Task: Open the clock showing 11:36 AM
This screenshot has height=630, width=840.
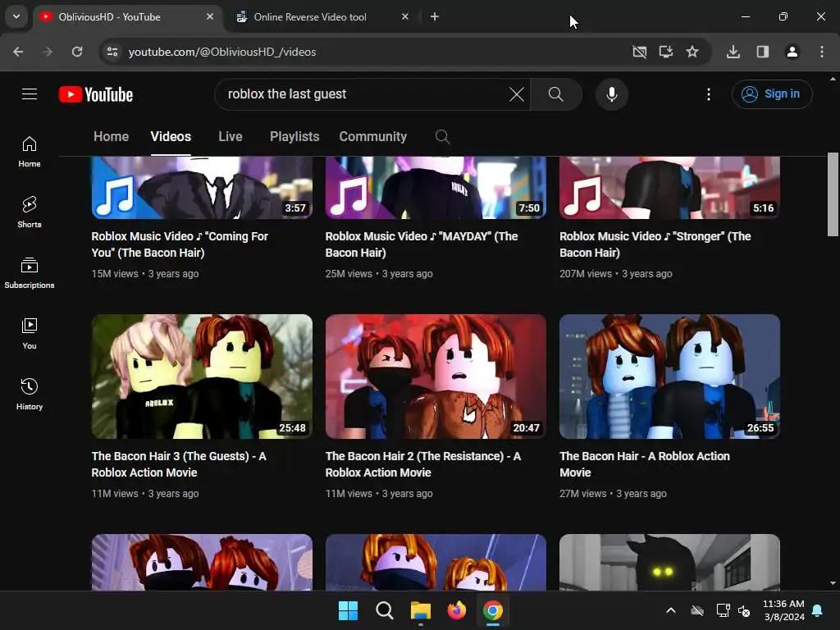Action: click(783, 610)
